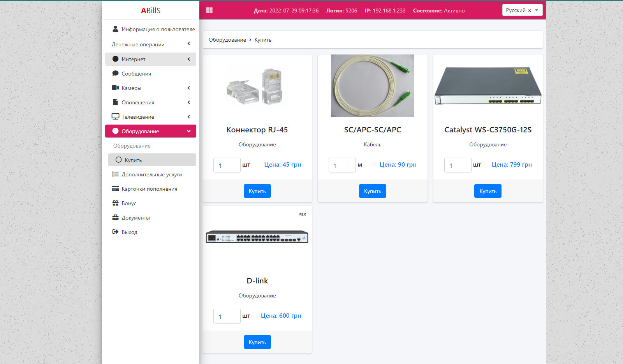This screenshot has width=623, height=364.
Task: Click the gift icon for Бонус
Action: (115, 203)
